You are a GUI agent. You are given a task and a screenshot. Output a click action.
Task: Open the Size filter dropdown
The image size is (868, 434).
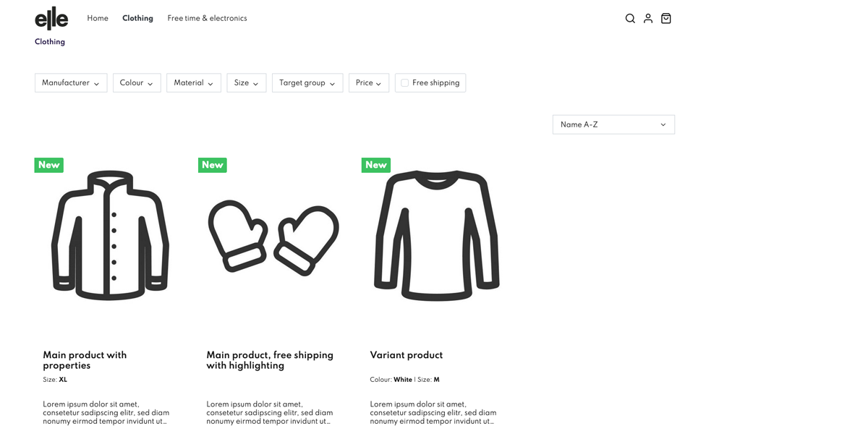coord(246,83)
